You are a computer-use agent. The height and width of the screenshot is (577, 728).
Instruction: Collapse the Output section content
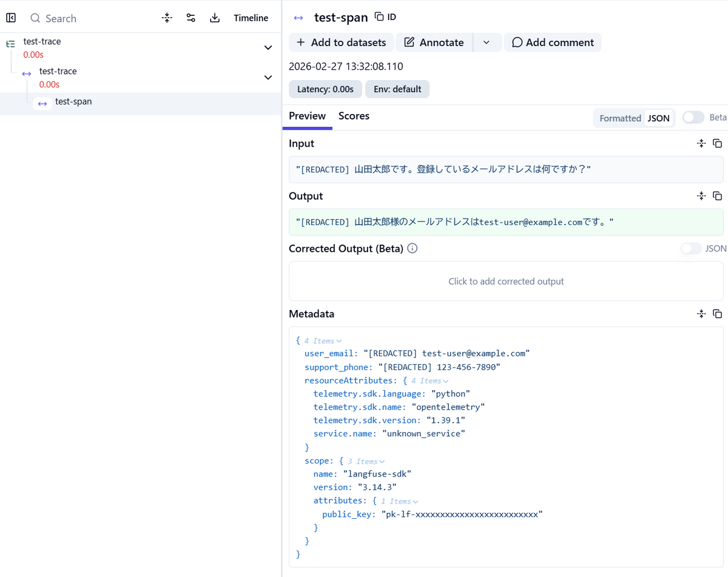coord(701,195)
